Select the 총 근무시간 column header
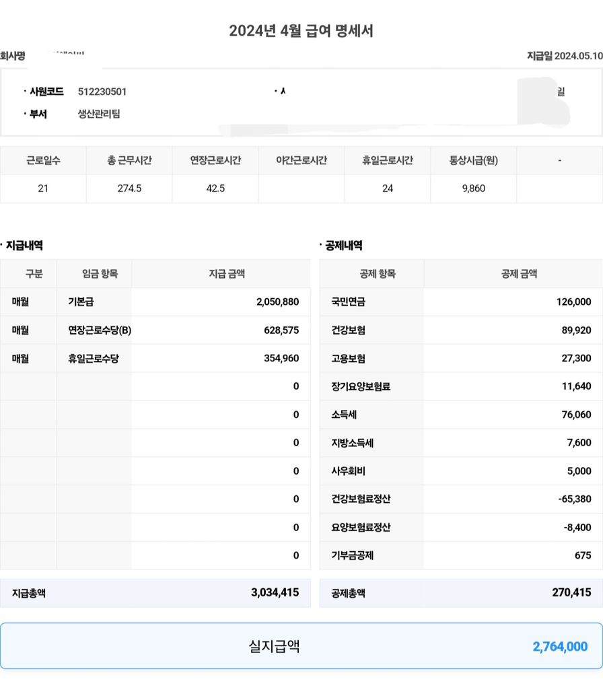 (129, 160)
